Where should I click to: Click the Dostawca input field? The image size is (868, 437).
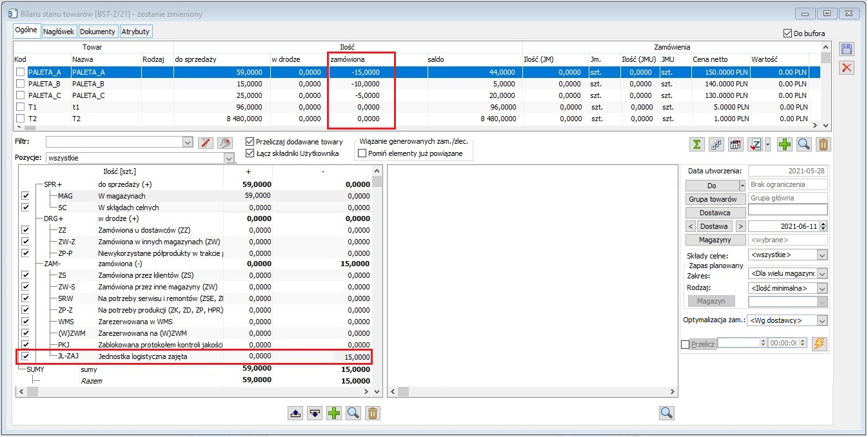pos(787,209)
